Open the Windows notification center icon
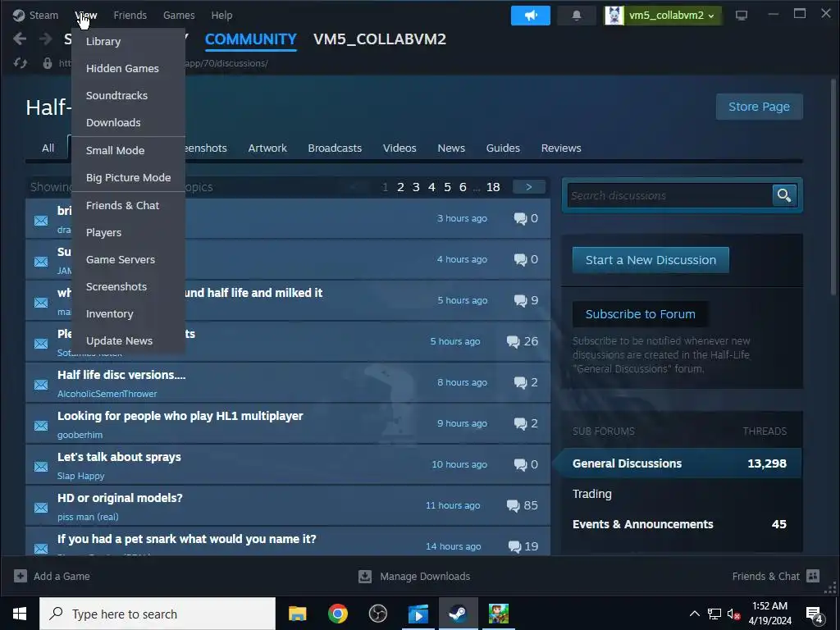This screenshot has width=840, height=630. [815, 614]
